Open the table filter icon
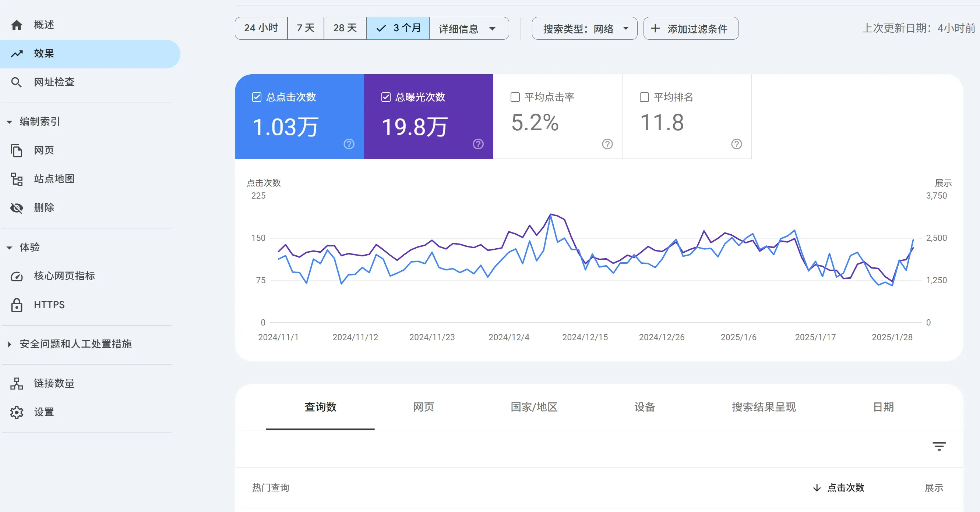The width and height of the screenshot is (980, 512). 939,446
